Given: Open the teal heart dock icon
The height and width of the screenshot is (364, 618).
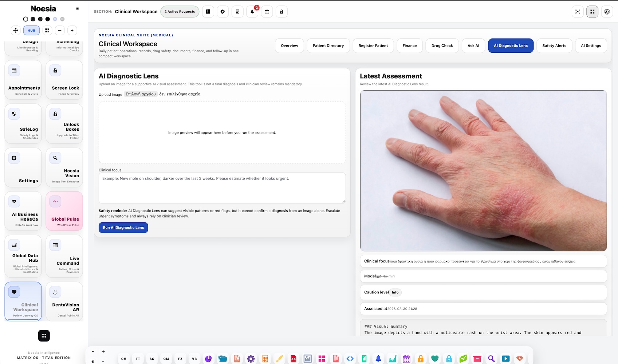Looking at the screenshot, I should [x=435, y=359].
